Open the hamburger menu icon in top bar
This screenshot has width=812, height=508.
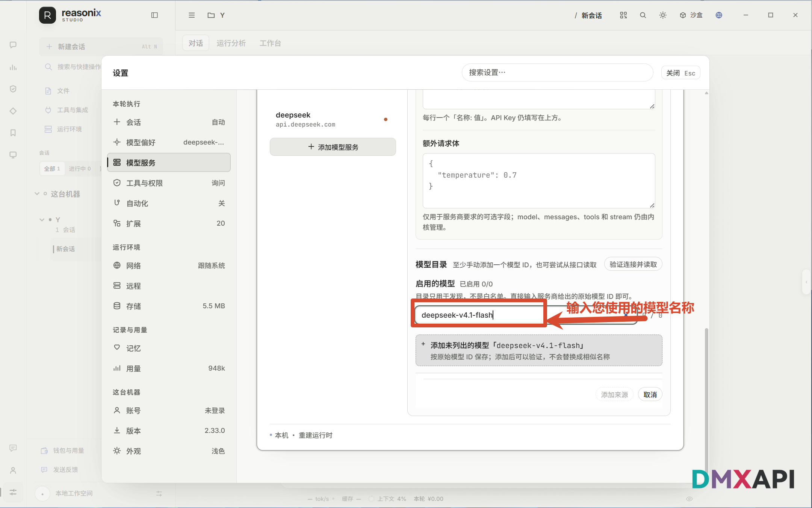[192, 15]
